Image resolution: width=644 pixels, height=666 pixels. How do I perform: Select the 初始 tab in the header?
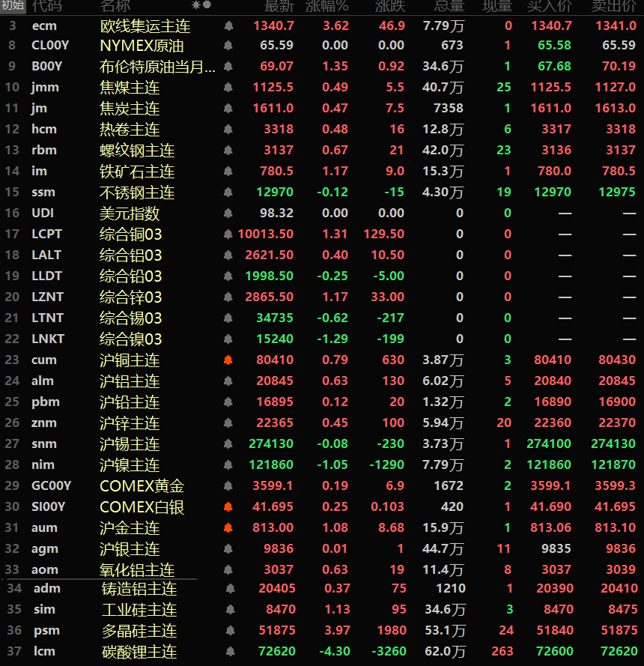point(13,6)
